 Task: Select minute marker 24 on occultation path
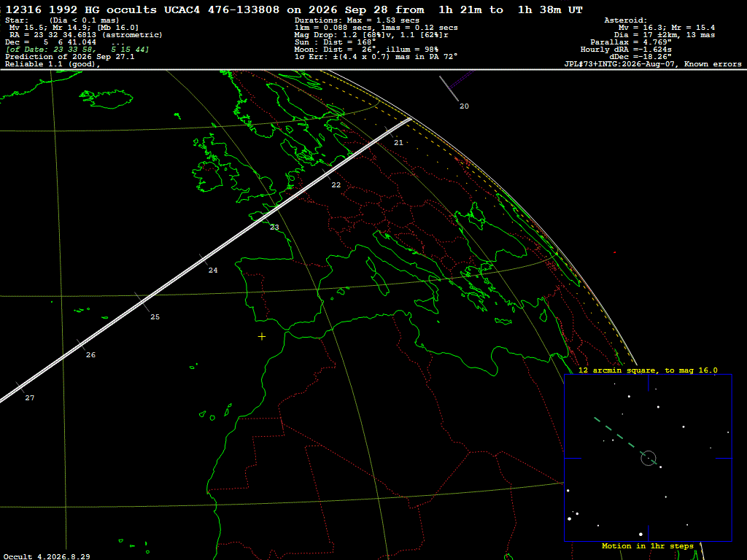213,270
